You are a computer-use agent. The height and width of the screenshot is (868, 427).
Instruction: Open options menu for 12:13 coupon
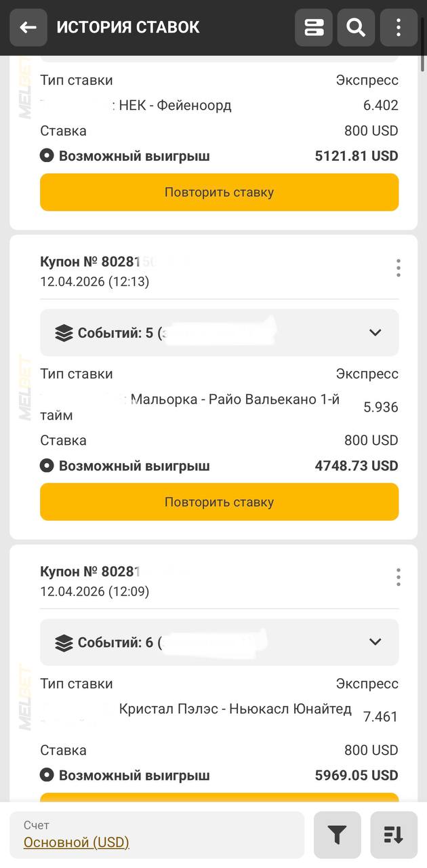[x=399, y=268]
